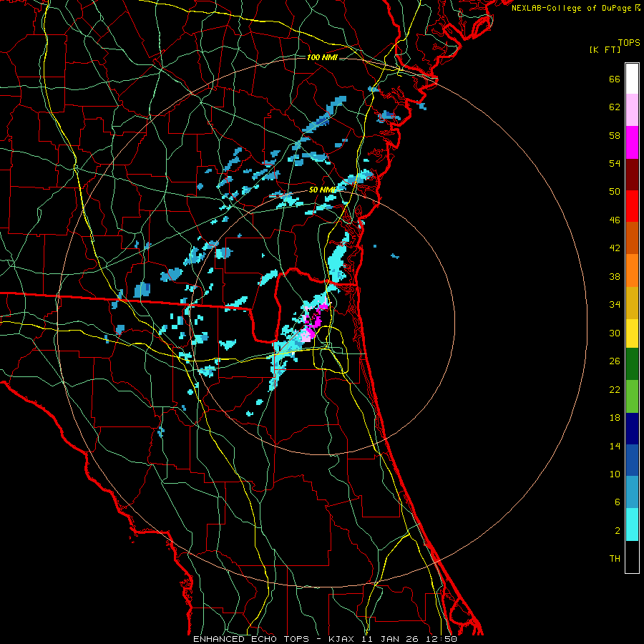
Task: Click the legend value "66"
Action: click(x=615, y=79)
